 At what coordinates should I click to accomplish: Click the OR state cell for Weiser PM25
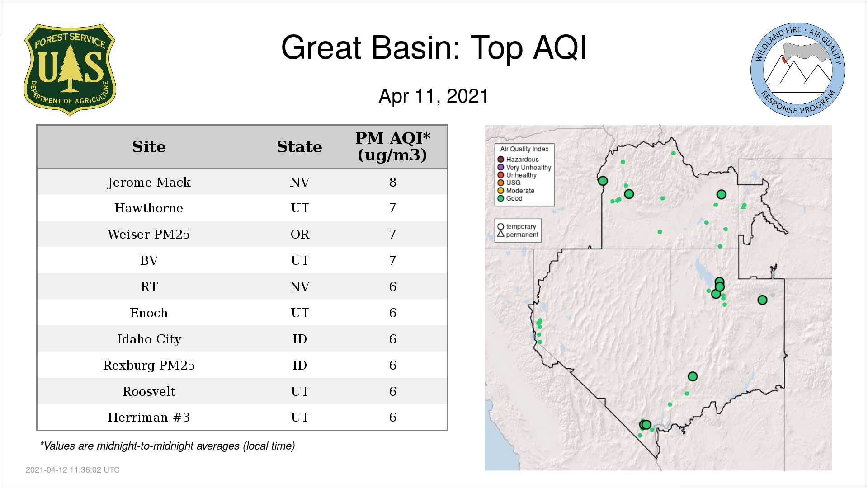coord(300,234)
